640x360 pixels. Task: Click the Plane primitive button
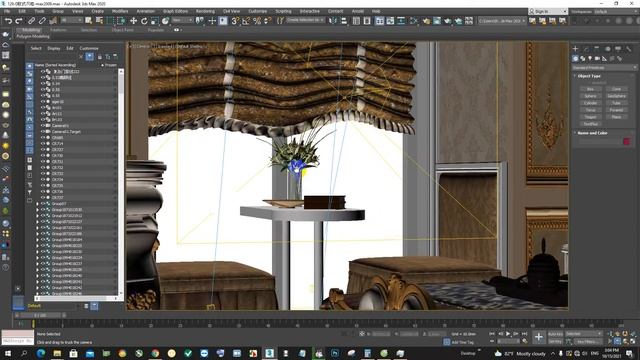pyautogui.click(x=616, y=117)
